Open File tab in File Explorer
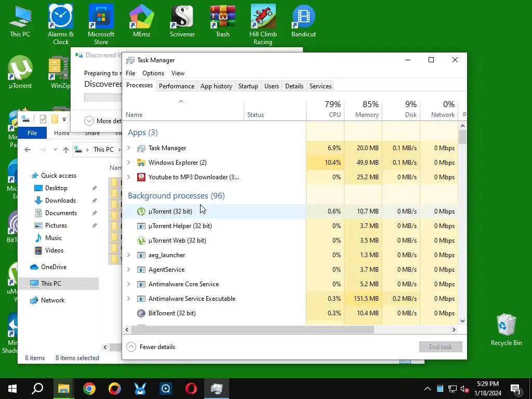Image resolution: width=532 pixels, height=399 pixels. click(x=32, y=132)
